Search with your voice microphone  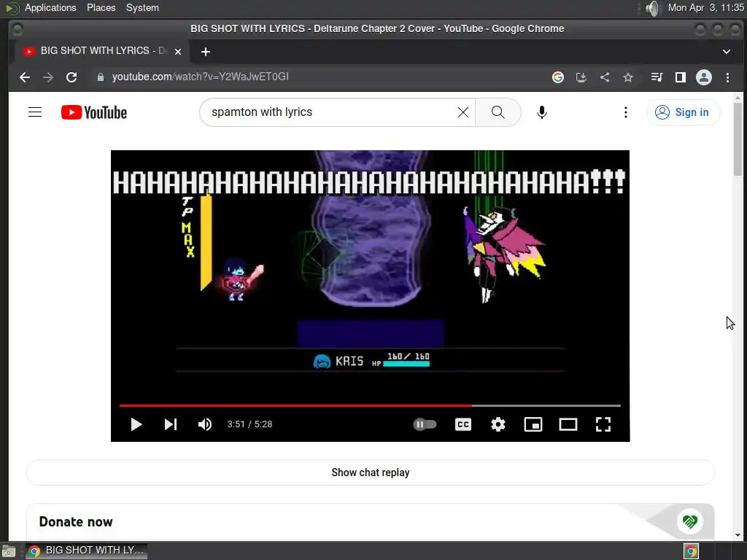542,112
